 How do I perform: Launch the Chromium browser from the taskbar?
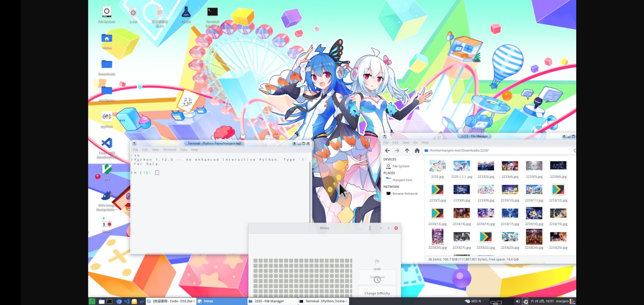(119, 301)
